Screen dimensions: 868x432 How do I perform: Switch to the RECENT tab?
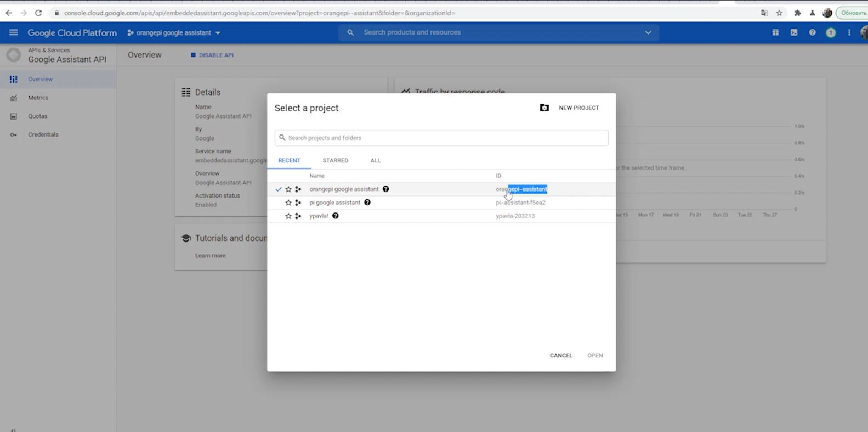pyautogui.click(x=289, y=160)
